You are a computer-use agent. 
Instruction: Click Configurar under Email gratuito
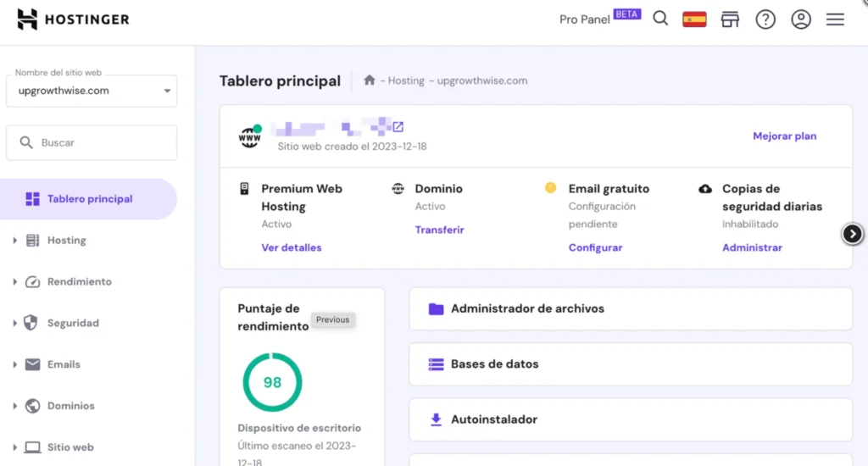click(x=595, y=247)
